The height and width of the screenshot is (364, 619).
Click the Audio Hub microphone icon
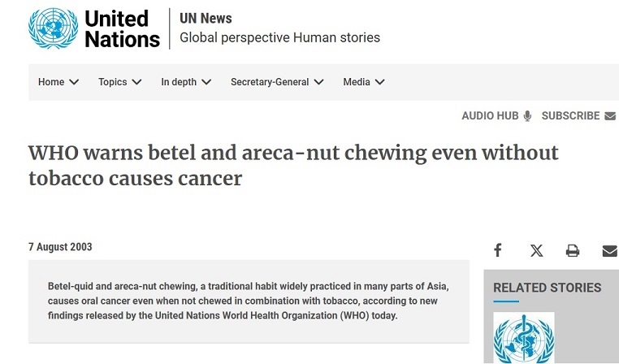(x=527, y=116)
